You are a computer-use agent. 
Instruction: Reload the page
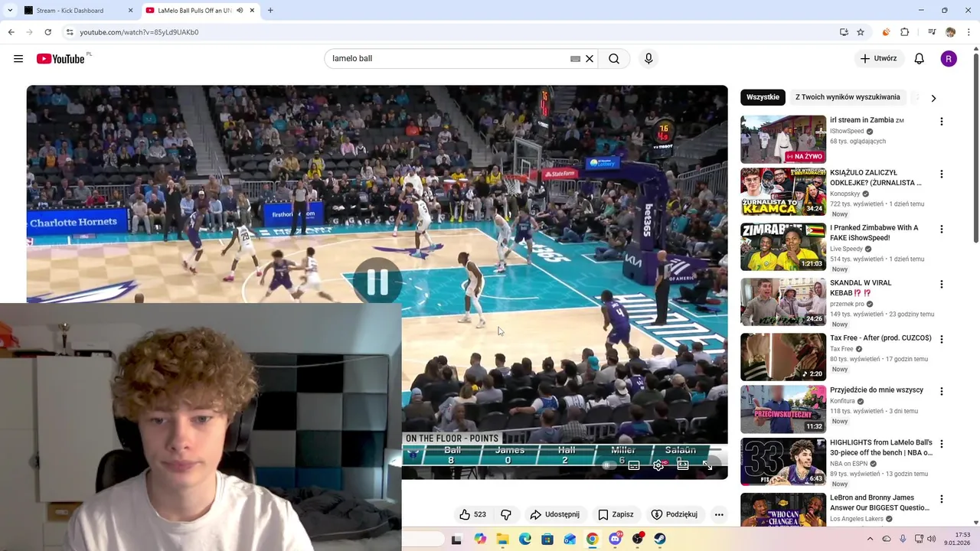[47, 32]
